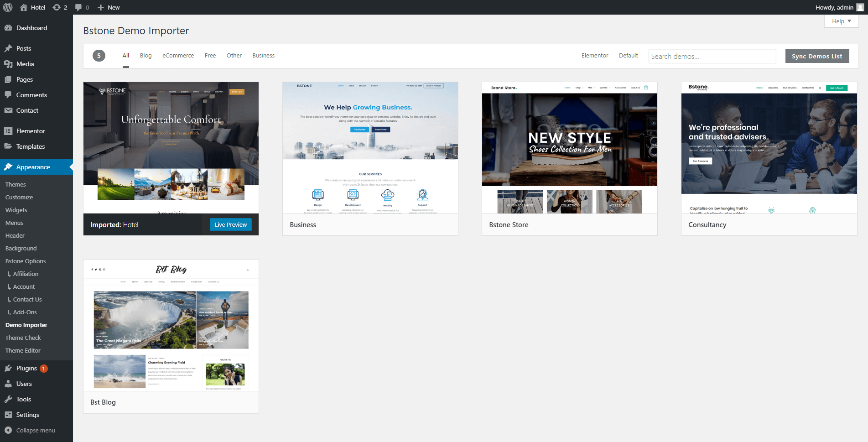The height and width of the screenshot is (442, 868).
Task: Open the Consultancy demo thumbnail
Action: [769, 148]
